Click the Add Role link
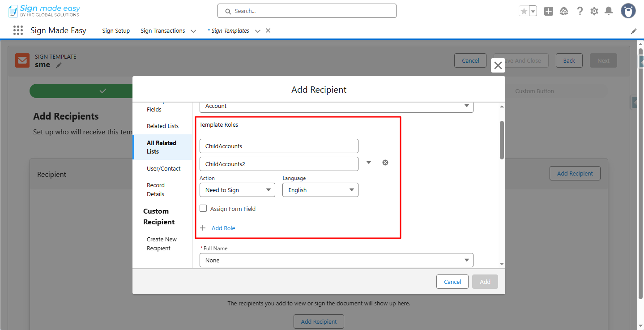 223,228
